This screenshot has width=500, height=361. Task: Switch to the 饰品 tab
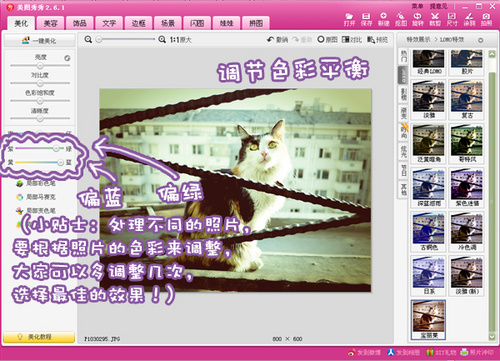click(80, 23)
